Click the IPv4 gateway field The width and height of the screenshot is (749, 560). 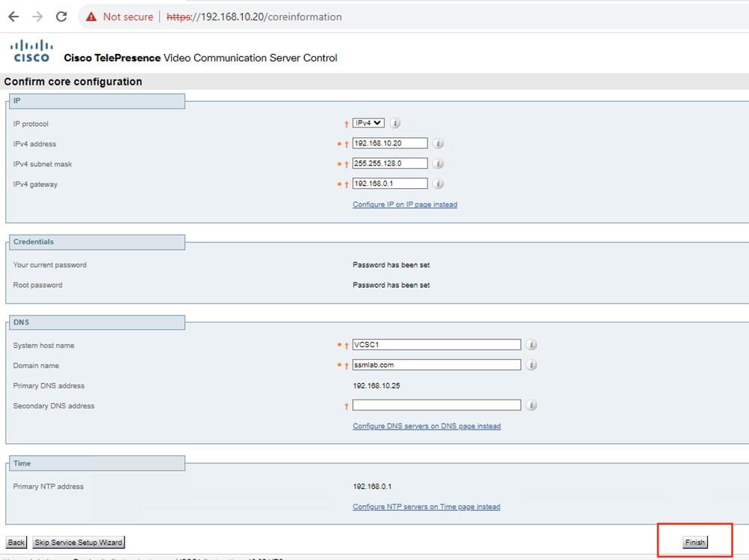tap(390, 183)
